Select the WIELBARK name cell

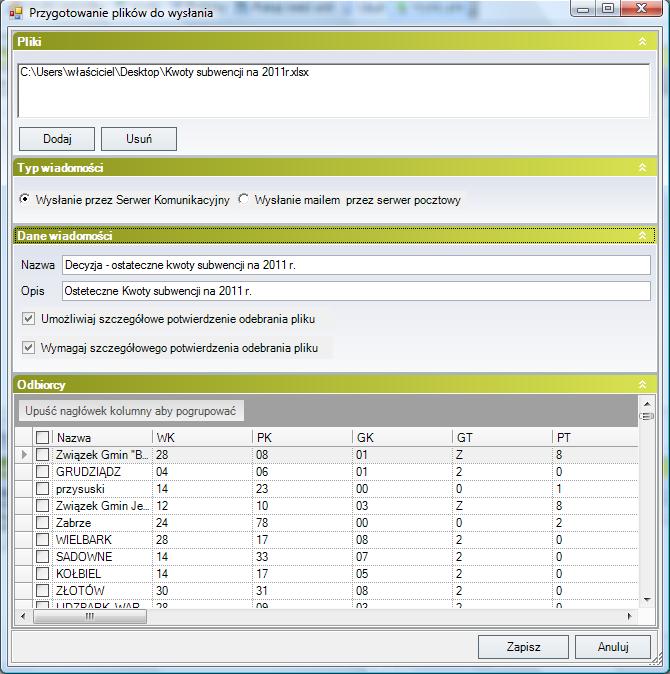pos(102,539)
